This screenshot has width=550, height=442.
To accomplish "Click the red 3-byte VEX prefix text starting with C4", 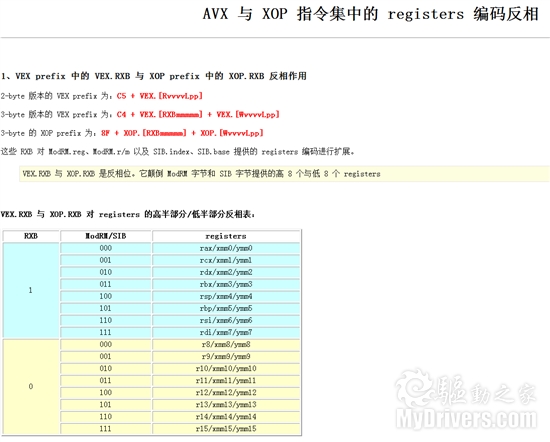I will pos(198,114).
